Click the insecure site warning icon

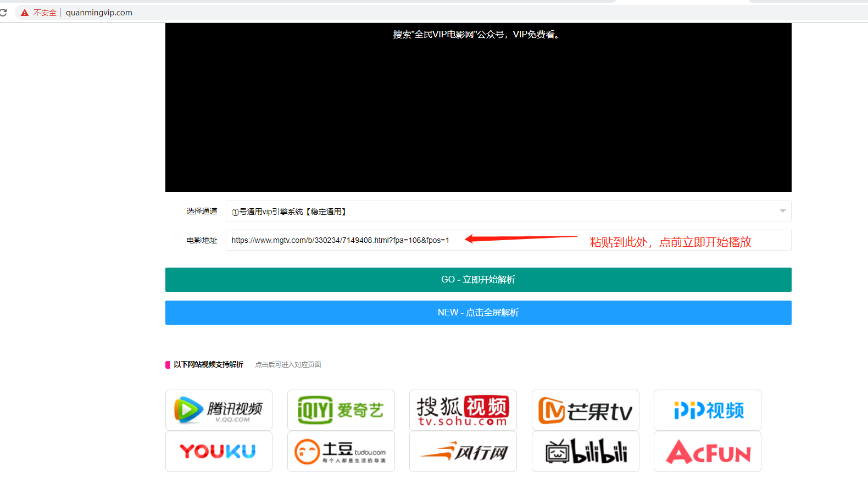pos(25,13)
